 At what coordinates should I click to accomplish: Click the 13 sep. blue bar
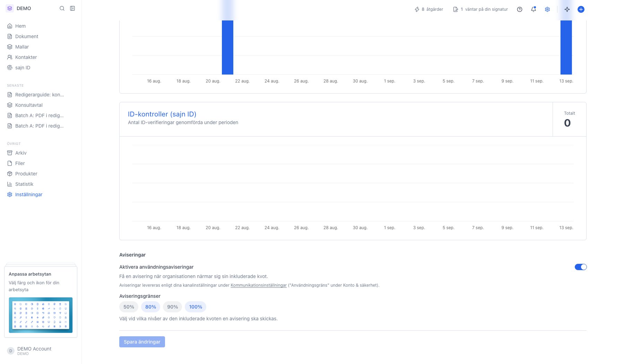(x=566, y=47)
